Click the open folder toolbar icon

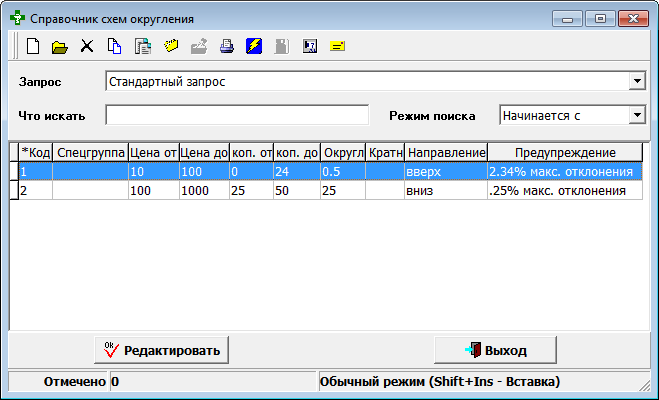coord(59,46)
